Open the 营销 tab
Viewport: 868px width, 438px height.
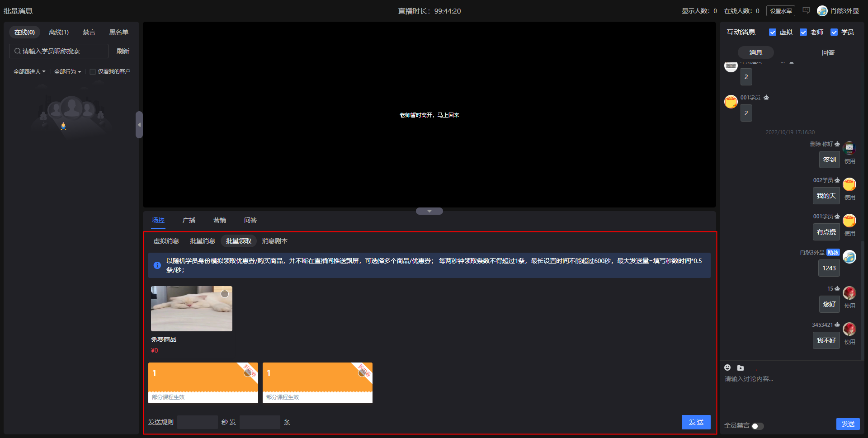pyautogui.click(x=220, y=220)
